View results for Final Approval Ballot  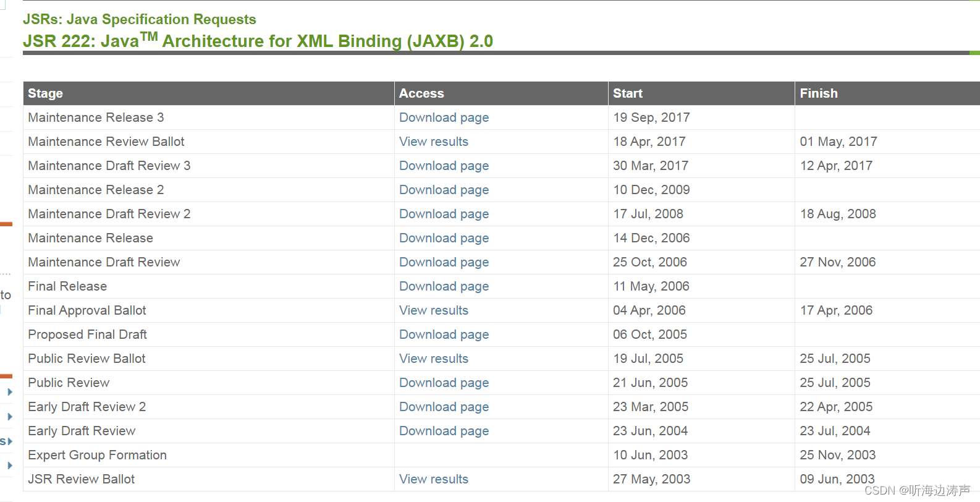click(x=434, y=310)
